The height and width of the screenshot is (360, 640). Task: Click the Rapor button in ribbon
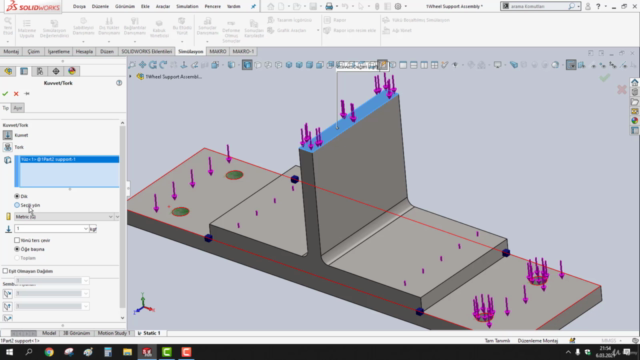pos(335,20)
